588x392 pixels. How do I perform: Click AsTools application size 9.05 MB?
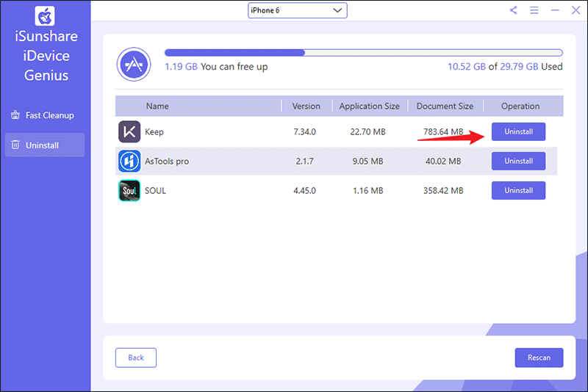coord(368,161)
